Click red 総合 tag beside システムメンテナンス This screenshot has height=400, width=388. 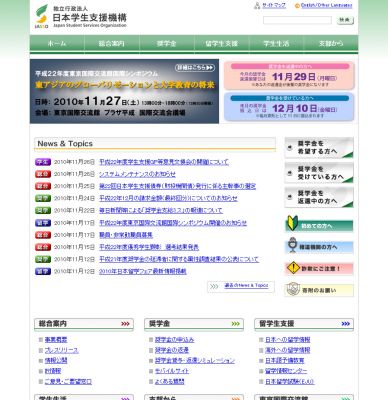tap(43, 174)
